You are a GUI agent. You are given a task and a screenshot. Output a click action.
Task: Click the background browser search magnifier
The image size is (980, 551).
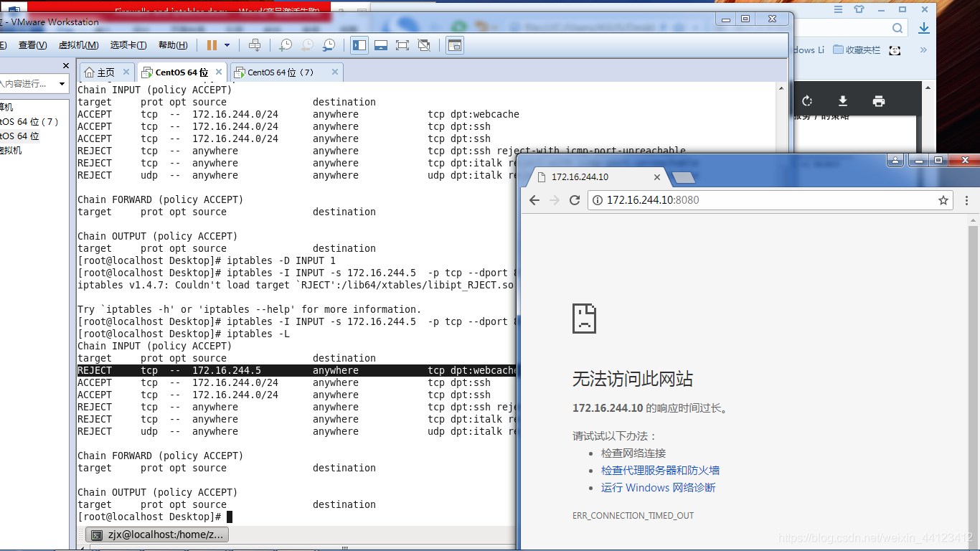point(897,28)
